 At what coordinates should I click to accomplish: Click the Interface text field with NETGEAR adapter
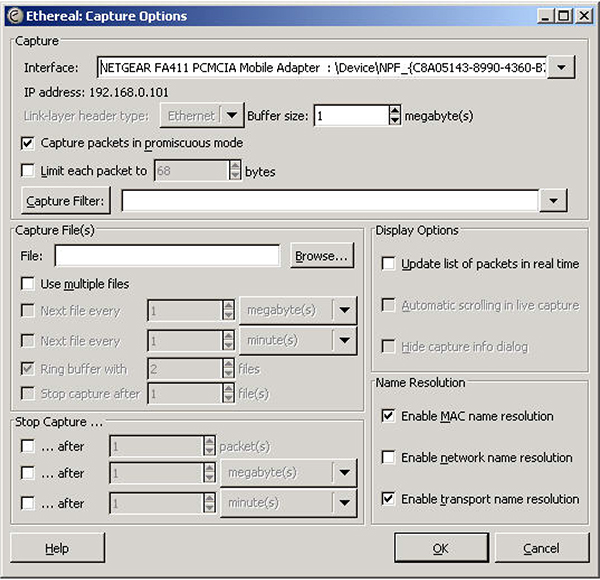pos(323,68)
